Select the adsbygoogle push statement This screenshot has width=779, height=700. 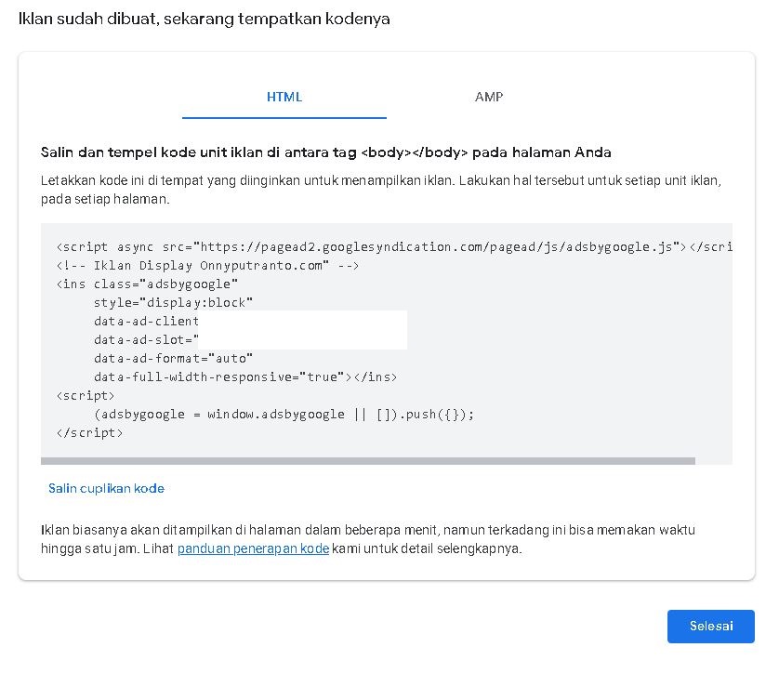[284, 414]
